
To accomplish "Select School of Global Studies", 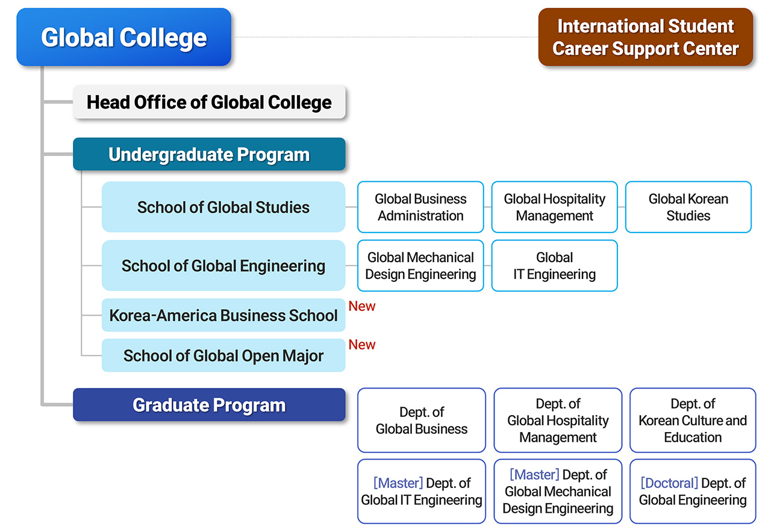I will tap(223, 207).
